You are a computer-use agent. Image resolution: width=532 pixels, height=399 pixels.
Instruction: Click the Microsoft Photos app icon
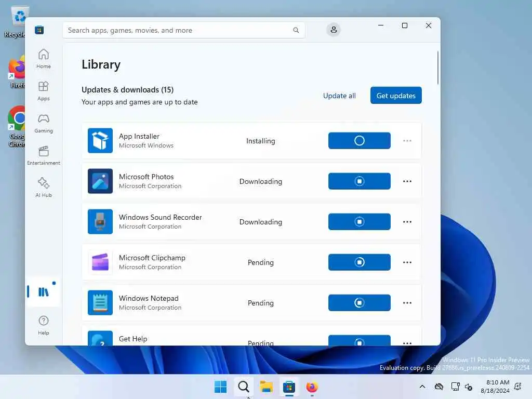(100, 181)
